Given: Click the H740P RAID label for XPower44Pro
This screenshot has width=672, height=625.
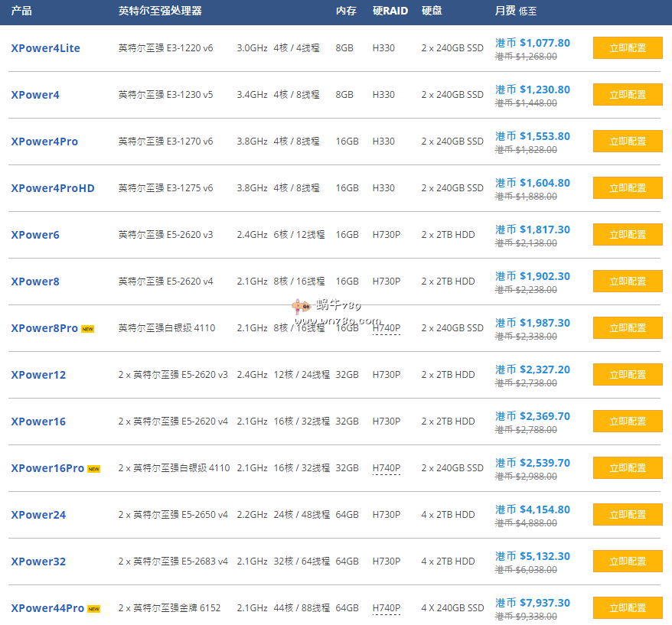Looking at the screenshot, I should click(386, 608).
